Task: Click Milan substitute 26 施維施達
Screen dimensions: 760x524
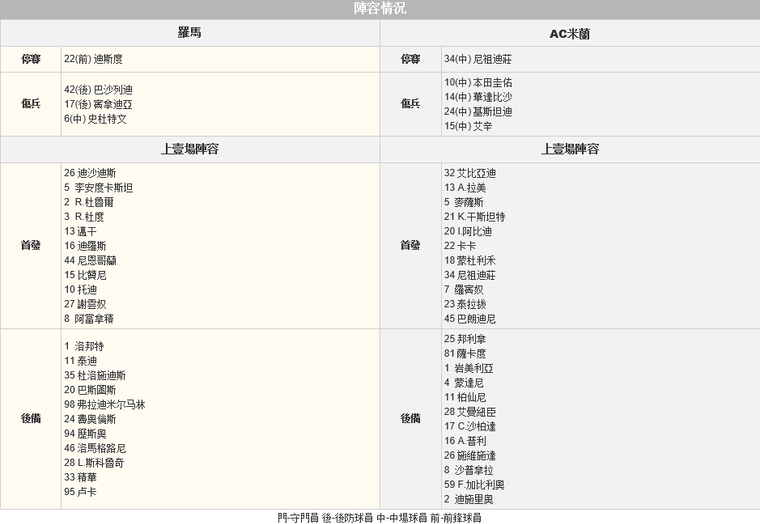Action: pos(470,455)
